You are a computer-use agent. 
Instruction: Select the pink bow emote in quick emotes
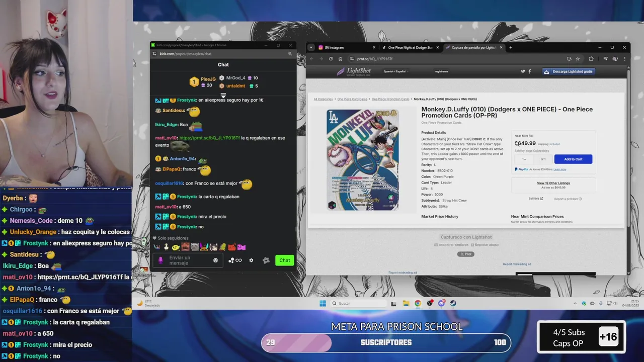coord(242,247)
